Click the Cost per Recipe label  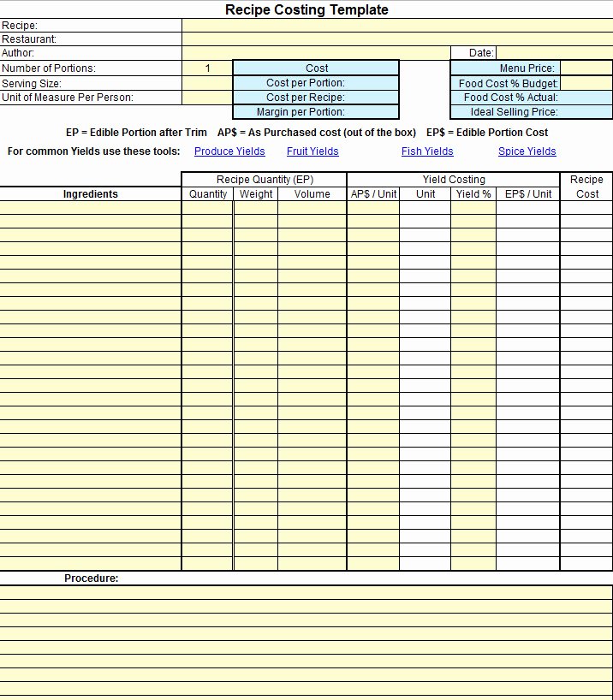(306, 98)
